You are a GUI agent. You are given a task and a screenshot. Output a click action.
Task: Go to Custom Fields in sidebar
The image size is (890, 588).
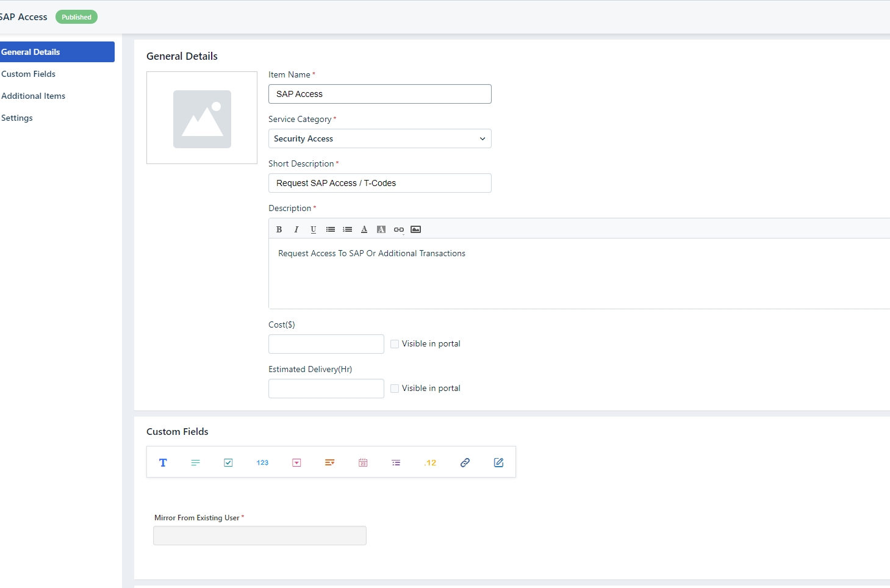(28, 74)
